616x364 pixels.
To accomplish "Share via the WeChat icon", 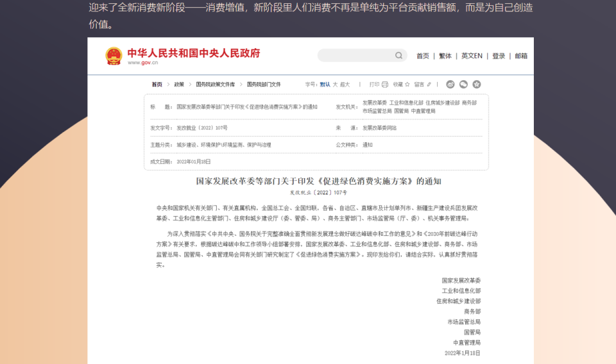I will click(463, 85).
